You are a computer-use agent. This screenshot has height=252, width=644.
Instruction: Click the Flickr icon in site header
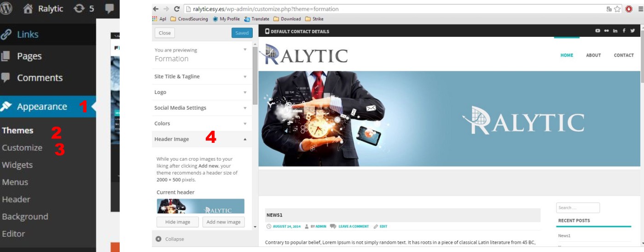click(x=606, y=31)
